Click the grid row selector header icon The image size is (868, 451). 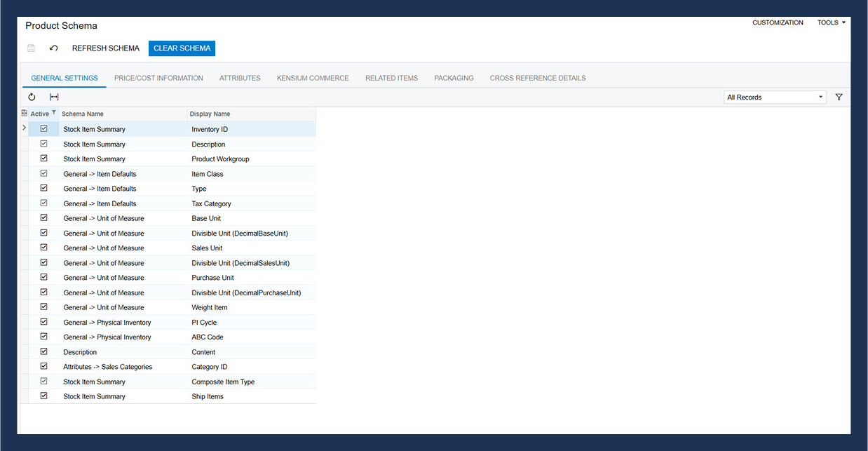click(25, 114)
